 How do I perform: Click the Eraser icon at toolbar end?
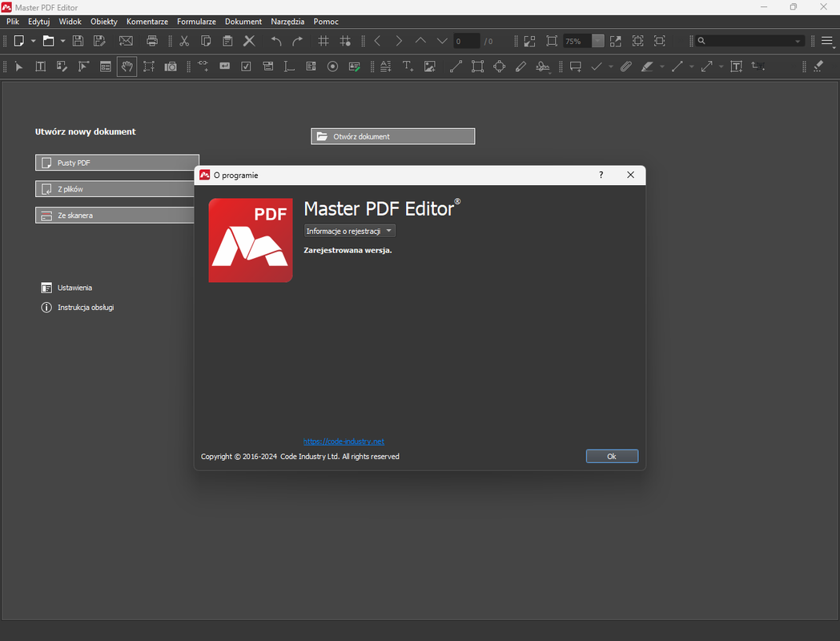[818, 67]
